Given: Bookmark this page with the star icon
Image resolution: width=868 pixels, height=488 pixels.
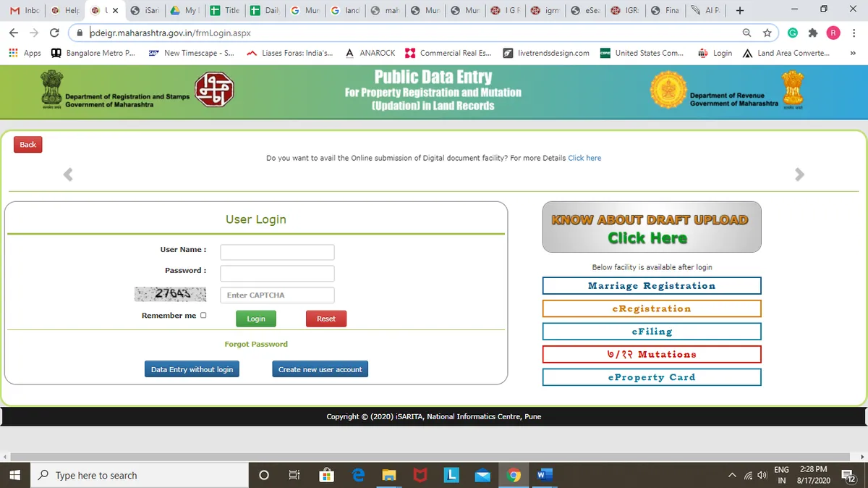Looking at the screenshot, I should click(767, 33).
